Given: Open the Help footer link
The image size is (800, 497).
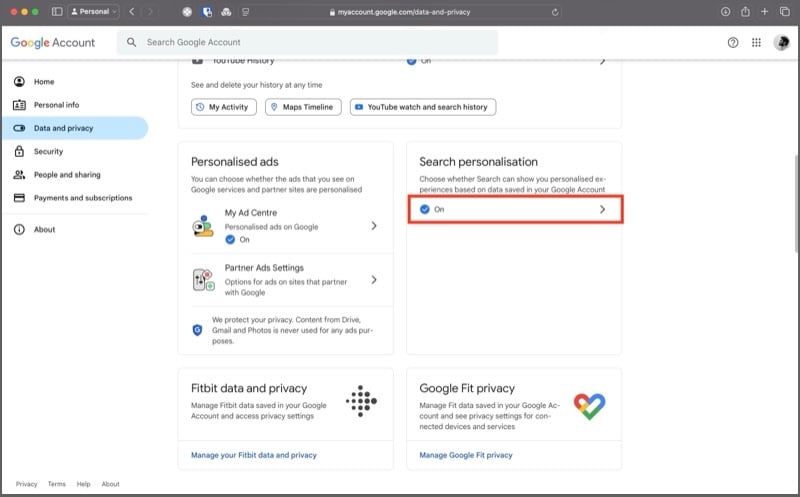Looking at the screenshot, I should tap(83, 484).
